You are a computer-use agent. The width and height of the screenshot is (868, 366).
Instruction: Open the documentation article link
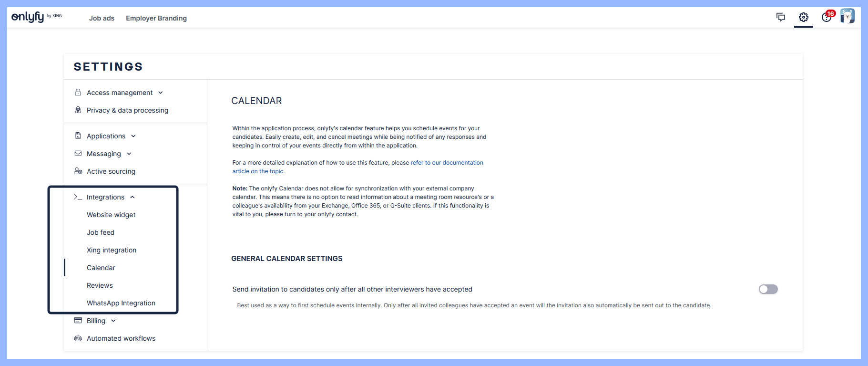click(447, 163)
